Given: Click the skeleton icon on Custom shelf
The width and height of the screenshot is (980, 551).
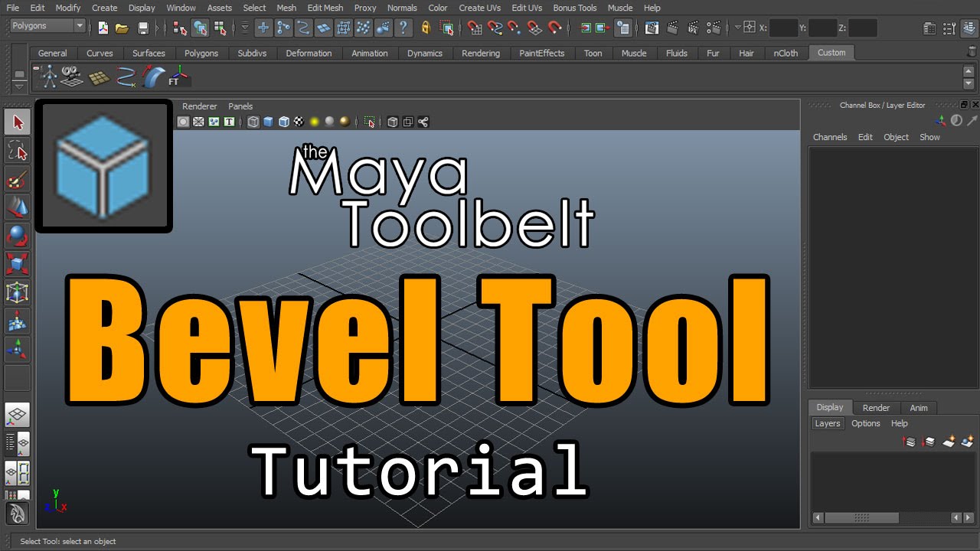Looking at the screenshot, I should (49, 77).
